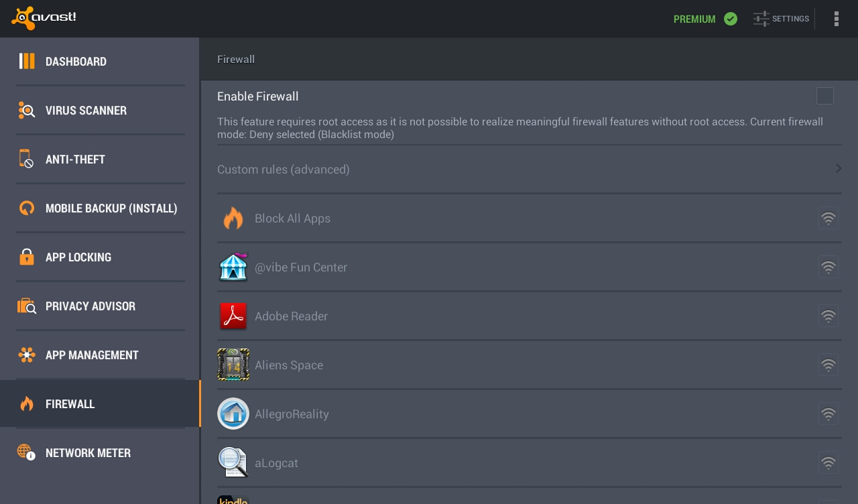Image resolution: width=858 pixels, height=504 pixels.
Task: Click the aLogcat magnifier app icon
Action: pyautogui.click(x=233, y=462)
